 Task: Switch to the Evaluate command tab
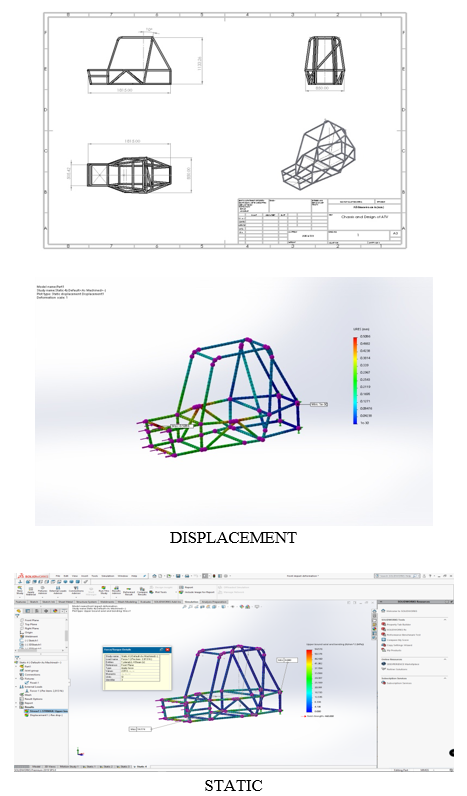(145, 602)
